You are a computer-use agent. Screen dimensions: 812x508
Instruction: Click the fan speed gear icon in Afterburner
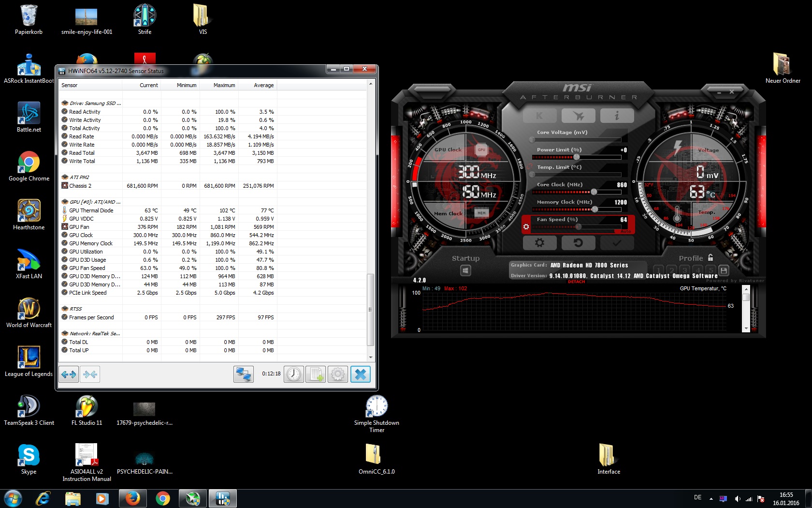click(x=526, y=226)
